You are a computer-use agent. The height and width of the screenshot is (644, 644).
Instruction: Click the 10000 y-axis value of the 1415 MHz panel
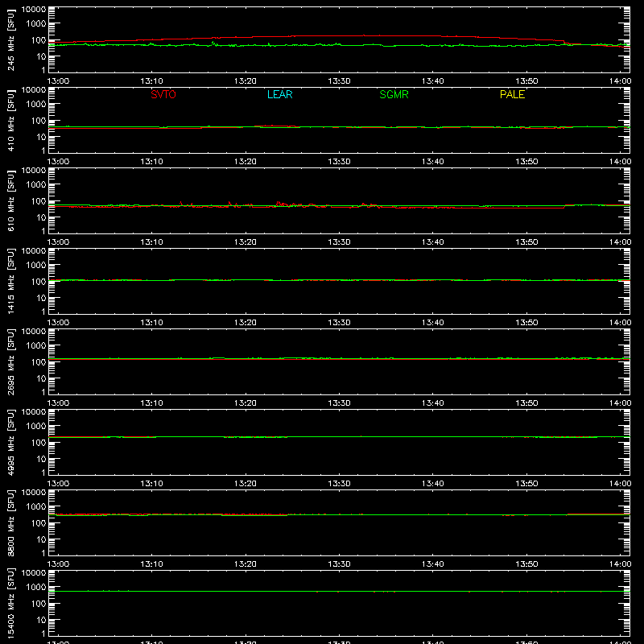[34, 250]
